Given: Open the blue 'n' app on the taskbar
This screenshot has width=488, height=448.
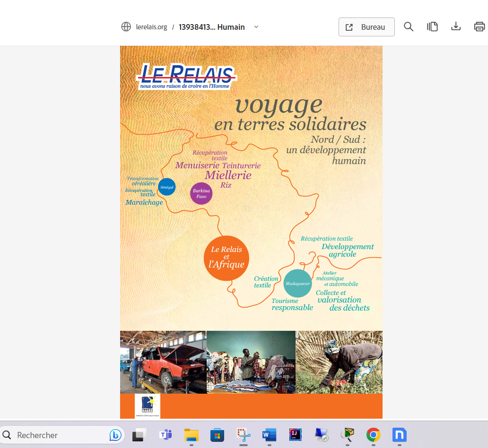Looking at the screenshot, I should [400, 435].
